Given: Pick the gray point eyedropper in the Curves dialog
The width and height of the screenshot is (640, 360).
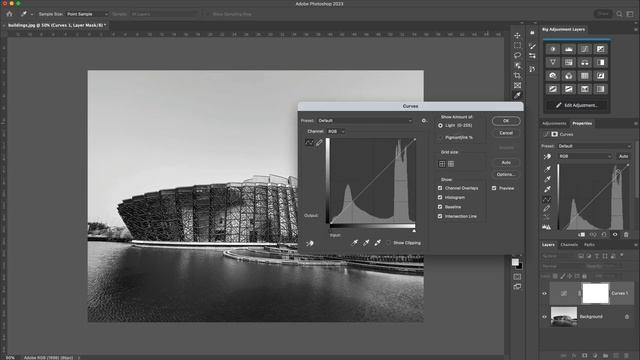Looking at the screenshot, I should [366, 243].
